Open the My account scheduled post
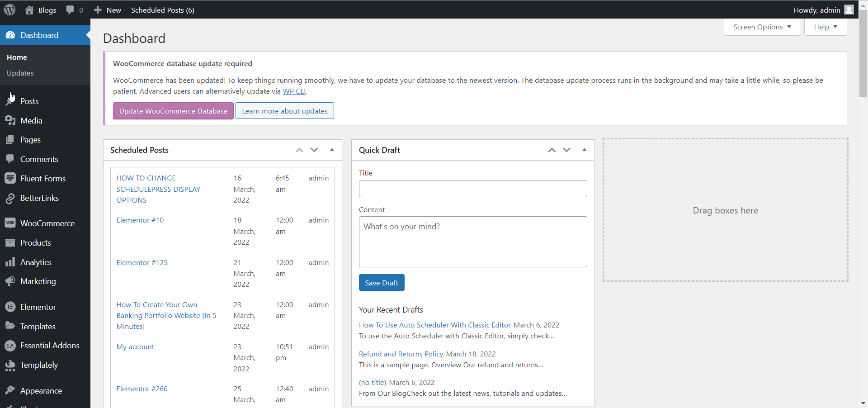Viewport: 868px width, 408px height. [x=135, y=346]
